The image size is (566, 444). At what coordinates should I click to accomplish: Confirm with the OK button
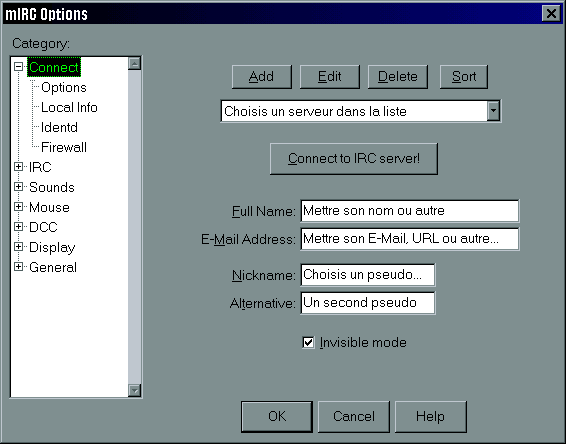coord(277,417)
